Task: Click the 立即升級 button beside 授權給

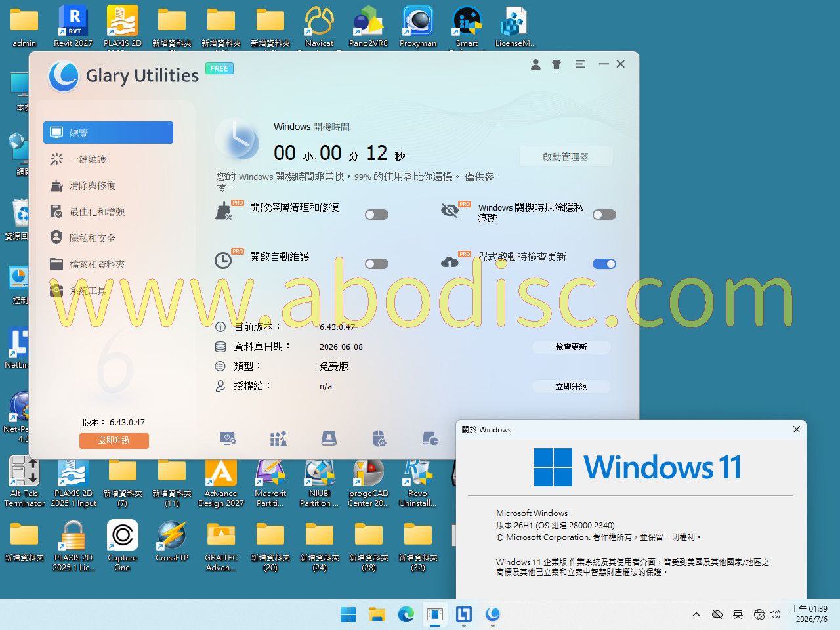Action: pyautogui.click(x=571, y=387)
